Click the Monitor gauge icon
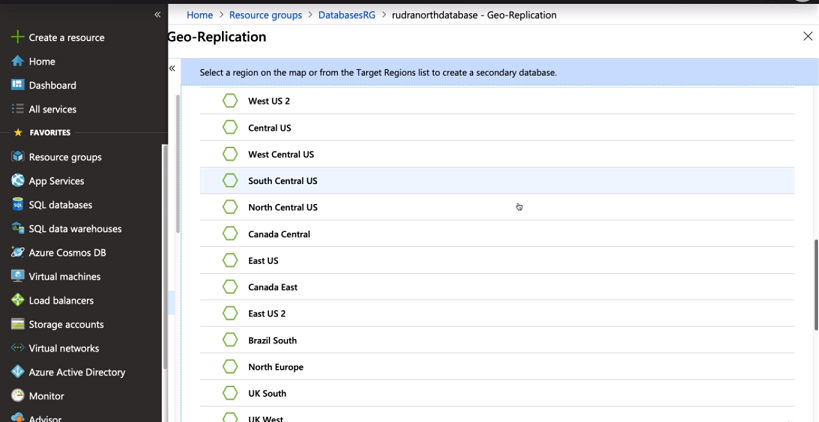This screenshot has height=422, width=819. click(18, 396)
